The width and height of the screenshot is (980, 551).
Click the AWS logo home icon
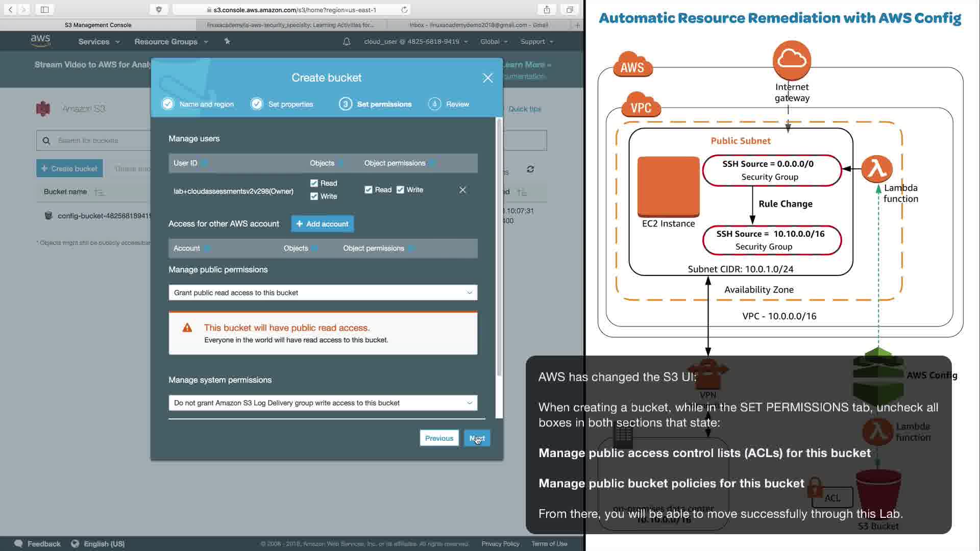tap(40, 41)
